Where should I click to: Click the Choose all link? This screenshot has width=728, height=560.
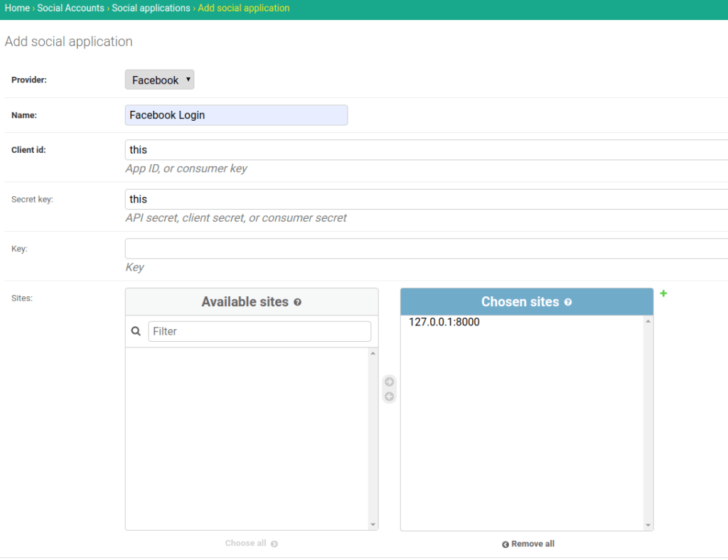tap(251, 543)
